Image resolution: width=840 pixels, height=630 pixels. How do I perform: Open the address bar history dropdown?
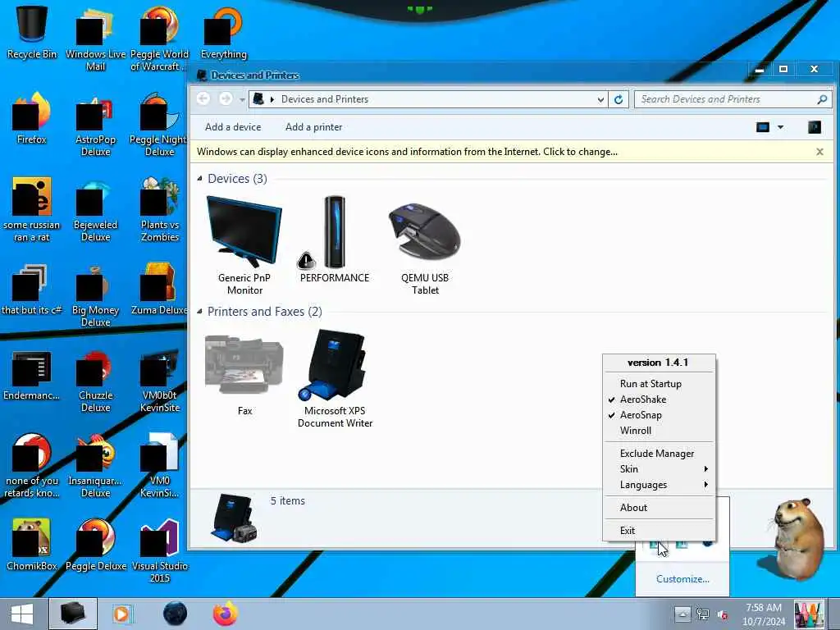click(x=600, y=99)
